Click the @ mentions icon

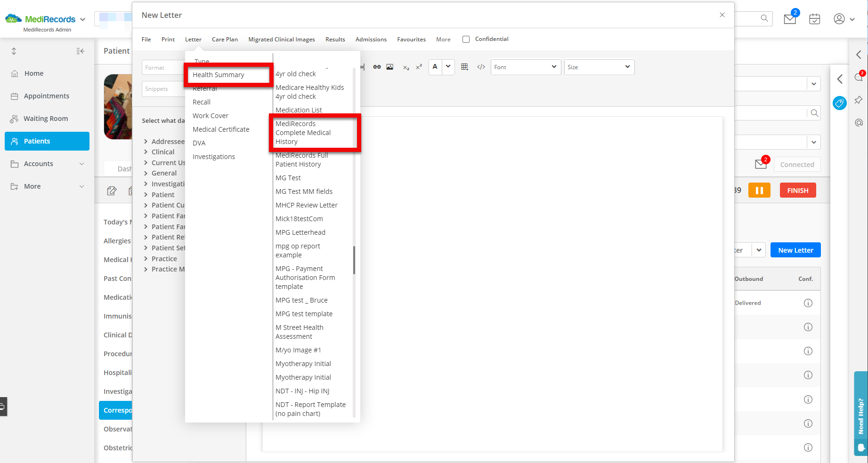tap(859, 122)
